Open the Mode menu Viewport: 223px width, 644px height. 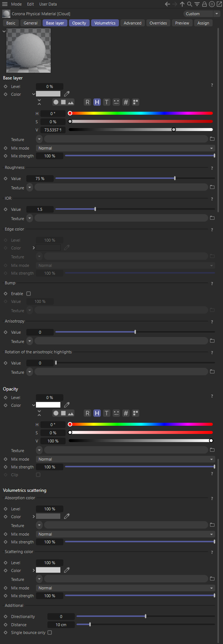point(16,4)
